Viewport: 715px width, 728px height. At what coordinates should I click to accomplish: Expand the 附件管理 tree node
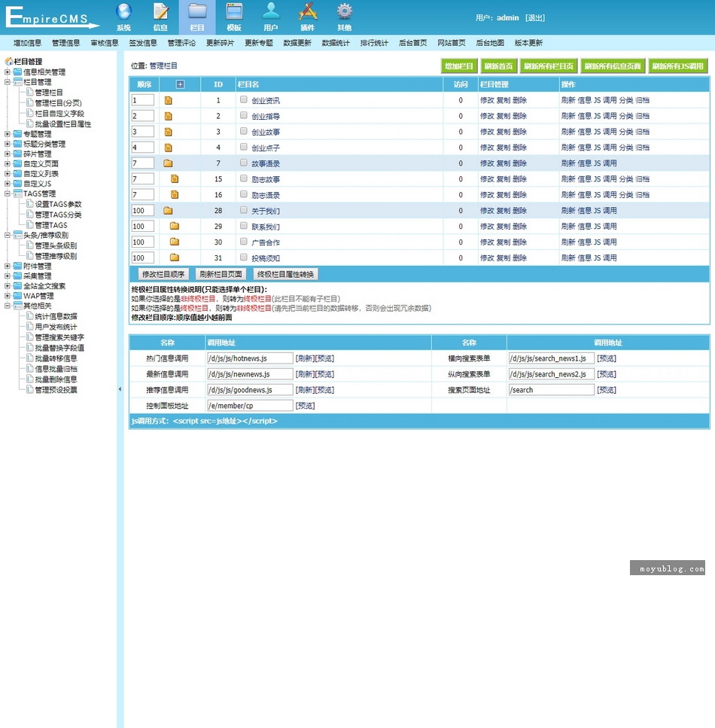[x=8, y=266]
